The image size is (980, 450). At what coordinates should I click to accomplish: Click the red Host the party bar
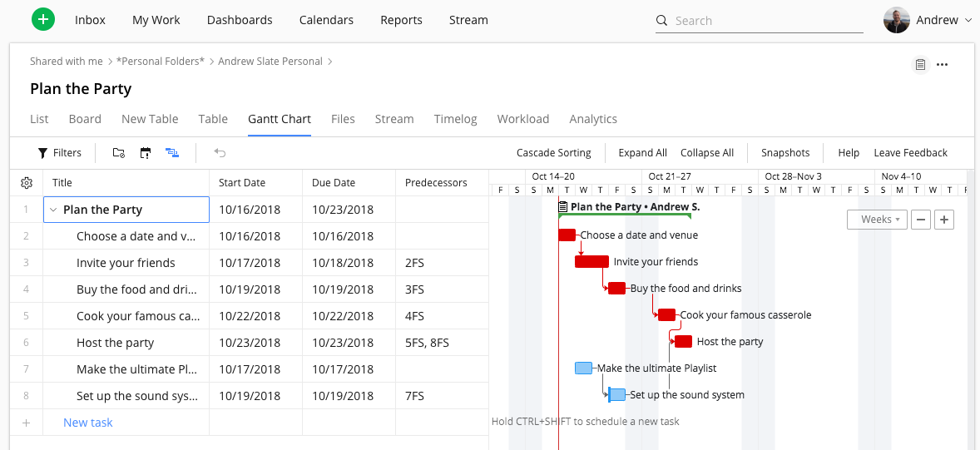pos(683,342)
